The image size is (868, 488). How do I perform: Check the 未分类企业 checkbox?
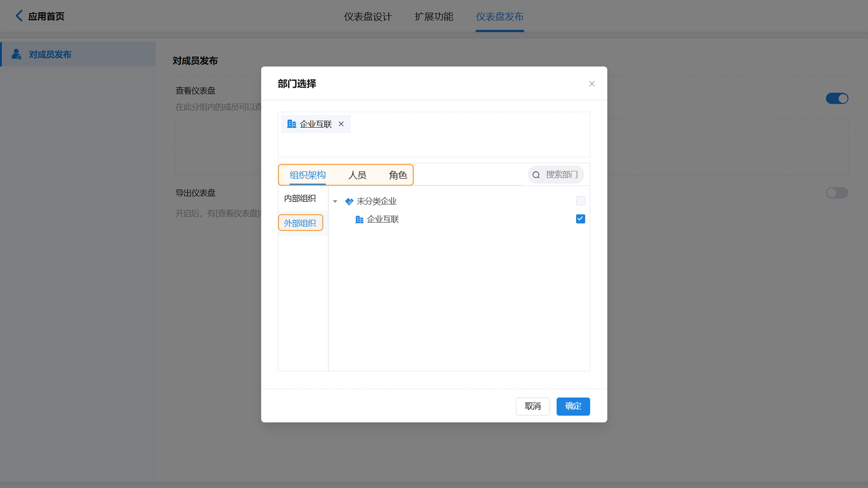click(x=580, y=201)
